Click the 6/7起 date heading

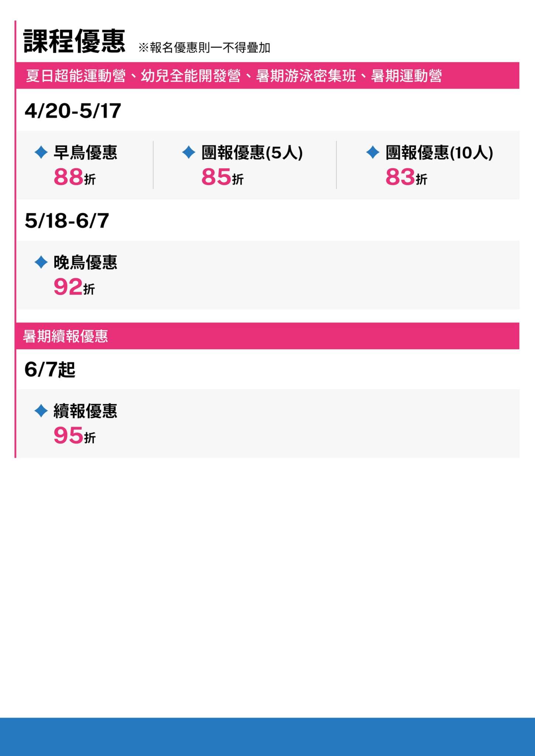[x=50, y=369]
